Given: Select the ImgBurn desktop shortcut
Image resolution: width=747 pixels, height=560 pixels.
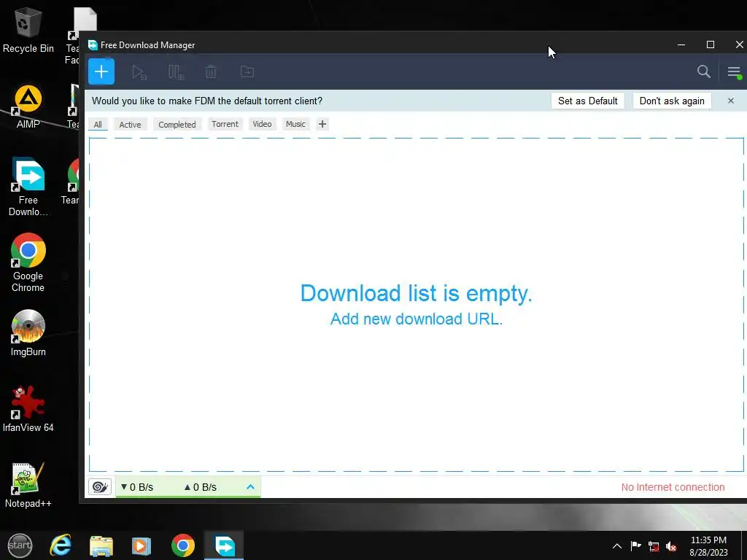Looking at the screenshot, I should pyautogui.click(x=28, y=332).
